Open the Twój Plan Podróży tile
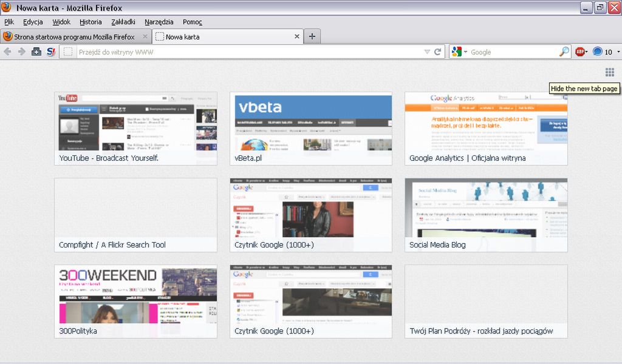The height and width of the screenshot is (364, 622). tap(486, 302)
